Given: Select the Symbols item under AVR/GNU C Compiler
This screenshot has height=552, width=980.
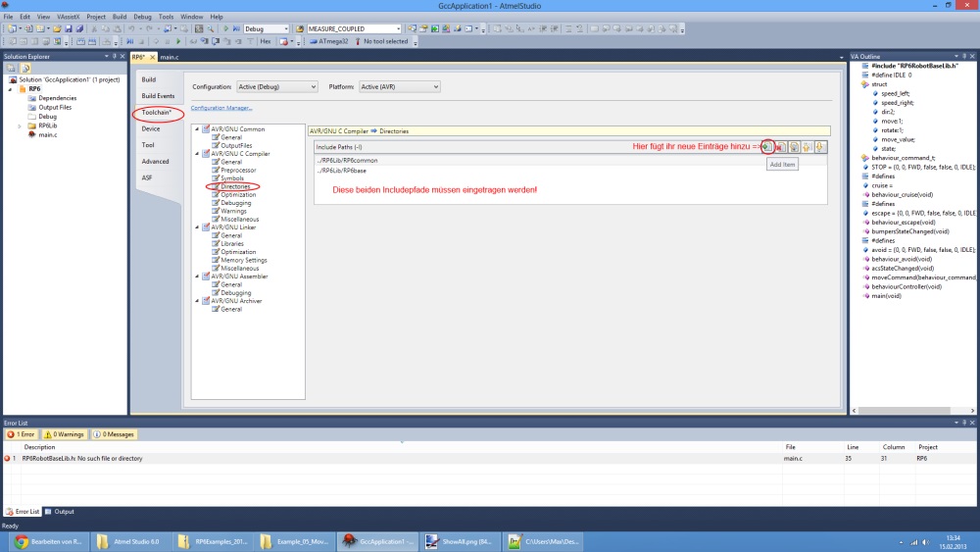Looking at the screenshot, I should [x=231, y=178].
